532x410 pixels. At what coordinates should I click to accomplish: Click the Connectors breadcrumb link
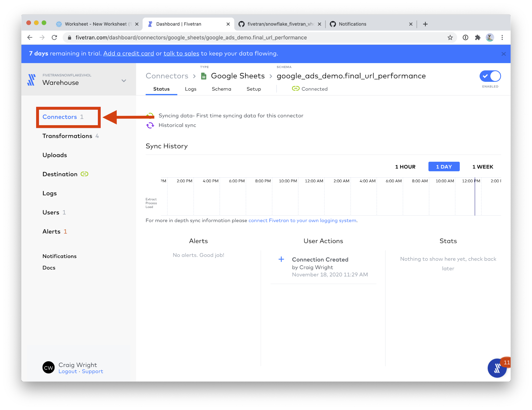click(167, 76)
